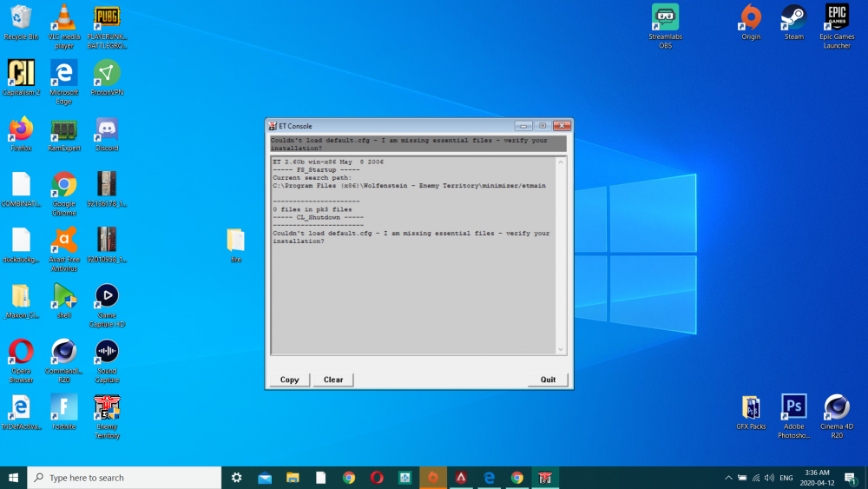
Task: Select the RamExpert desktop icon
Action: (64, 134)
